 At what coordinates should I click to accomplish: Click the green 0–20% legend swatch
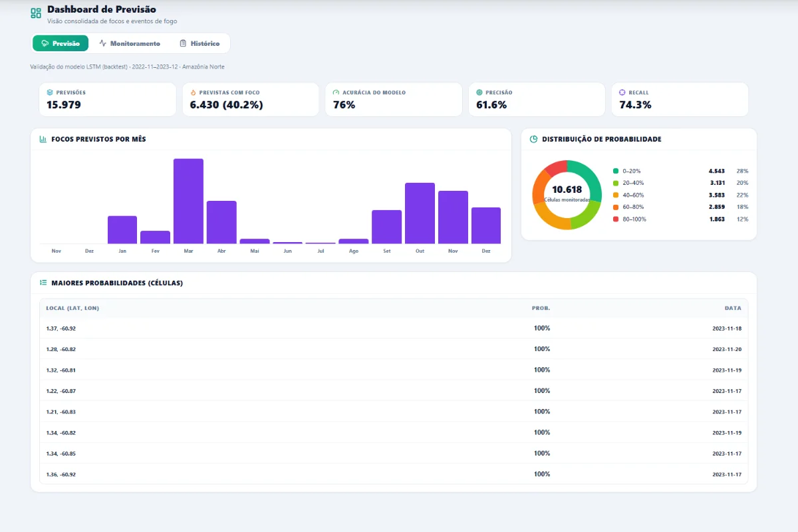click(x=616, y=171)
